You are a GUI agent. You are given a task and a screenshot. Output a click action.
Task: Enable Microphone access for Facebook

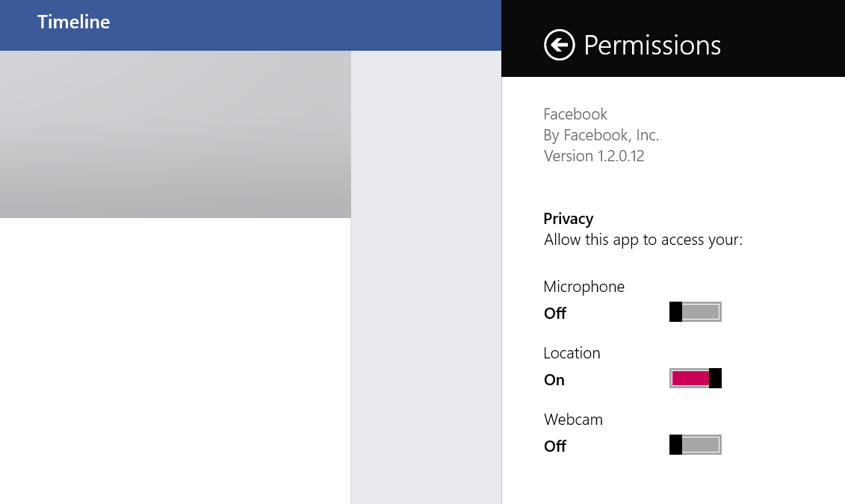click(695, 311)
